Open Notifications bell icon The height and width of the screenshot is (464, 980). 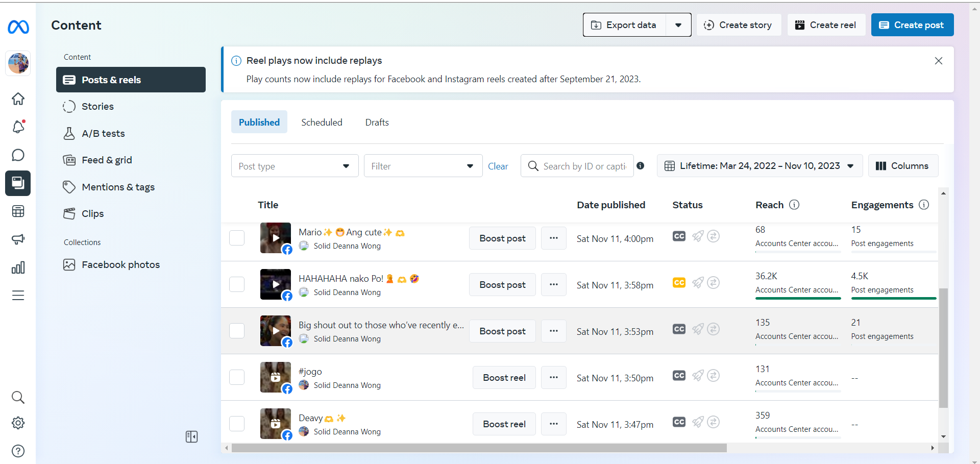(x=18, y=127)
